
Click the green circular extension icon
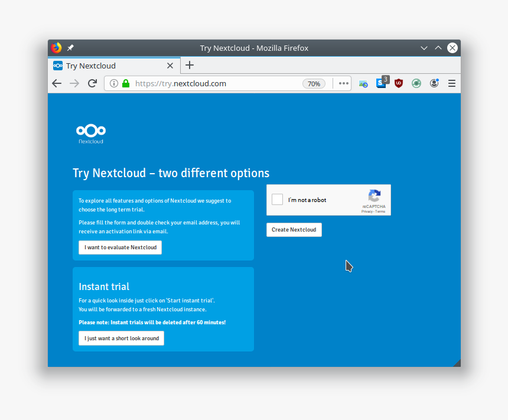tap(416, 84)
